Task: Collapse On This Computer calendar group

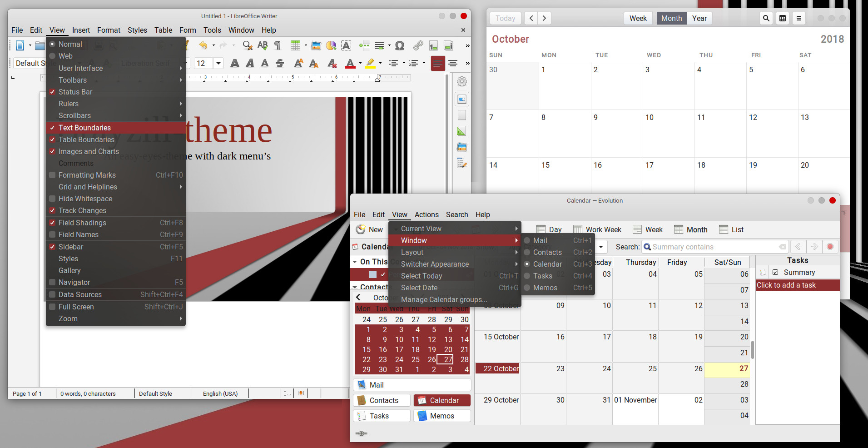Action: [x=355, y=262]
